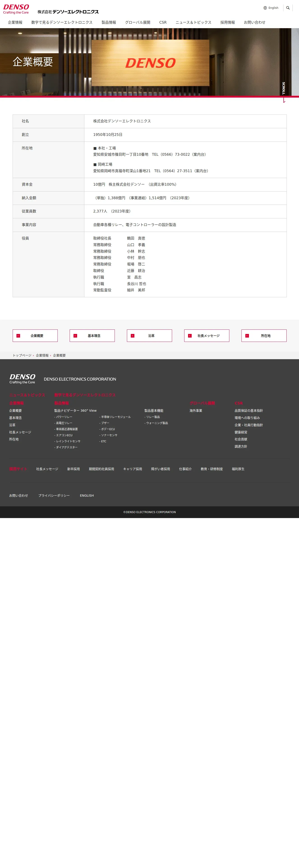Viewport: 299px width, 868px height.
Task: Open footer link リレー製品
Action: click(152, 417)
